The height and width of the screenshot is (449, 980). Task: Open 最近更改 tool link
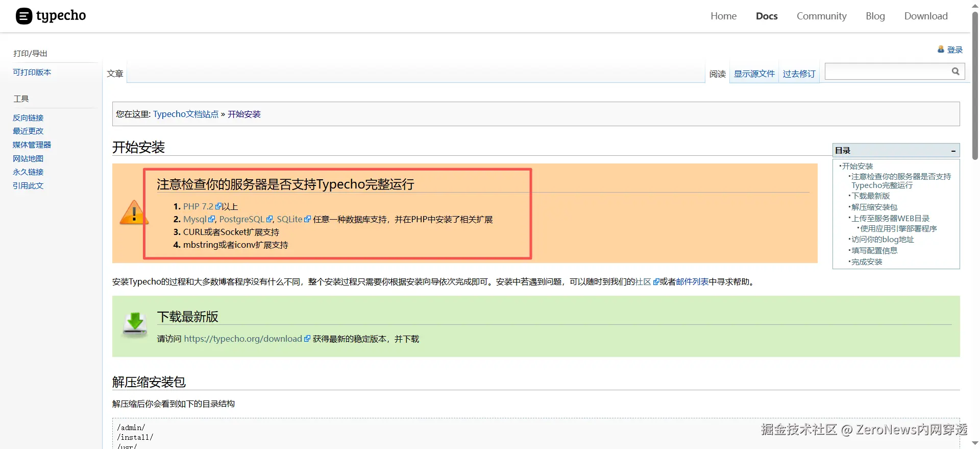(28, 131)
